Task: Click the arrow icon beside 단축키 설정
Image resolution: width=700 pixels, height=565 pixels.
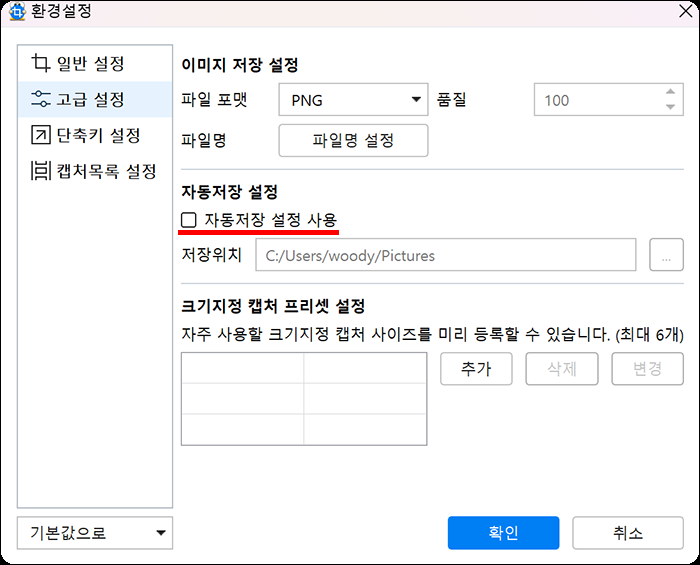Action: coord(41,135)
